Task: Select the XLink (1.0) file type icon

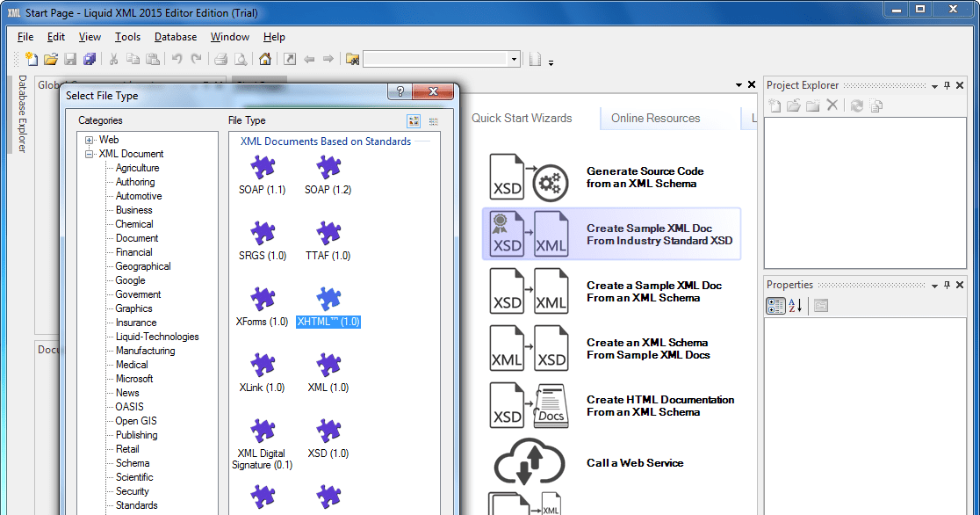Action: point(261,363)
